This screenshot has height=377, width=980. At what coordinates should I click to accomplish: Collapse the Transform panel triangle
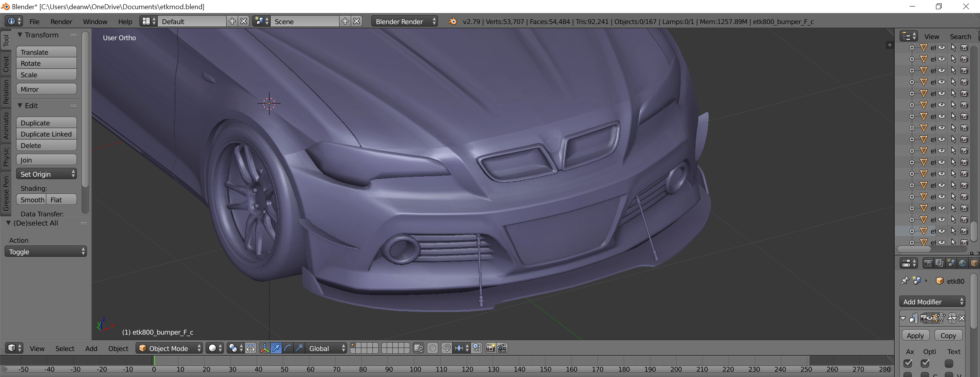(20, 35)
